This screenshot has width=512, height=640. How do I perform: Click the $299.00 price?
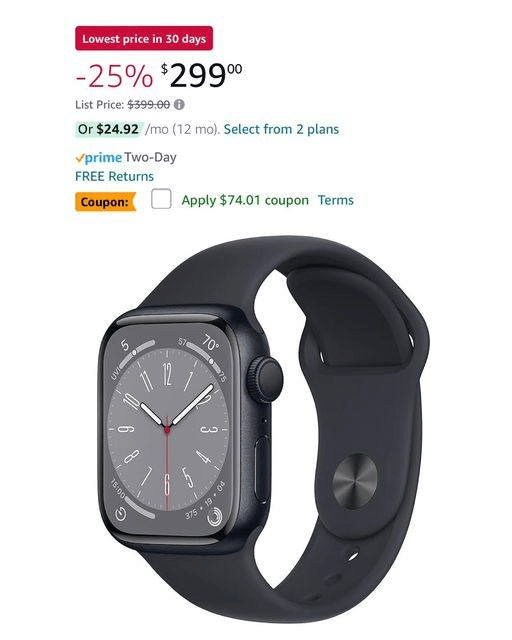tap(201, 75)
